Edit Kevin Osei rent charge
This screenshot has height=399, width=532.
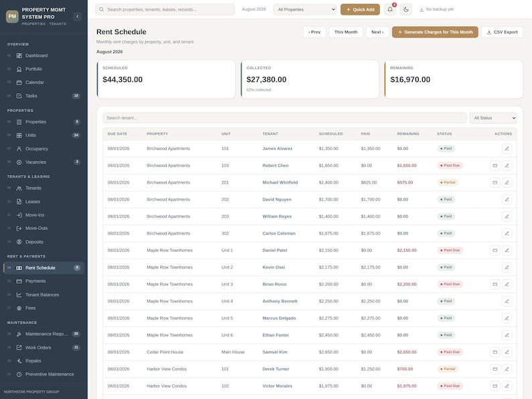[x=507, y=268]
